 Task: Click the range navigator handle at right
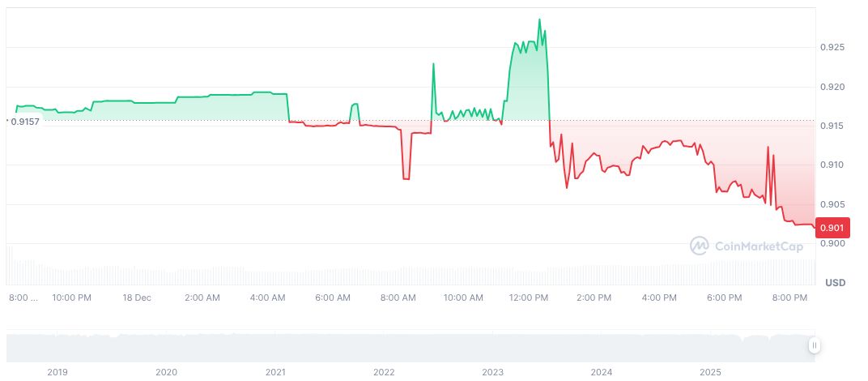pyautogui.click(x=815, y=345)
